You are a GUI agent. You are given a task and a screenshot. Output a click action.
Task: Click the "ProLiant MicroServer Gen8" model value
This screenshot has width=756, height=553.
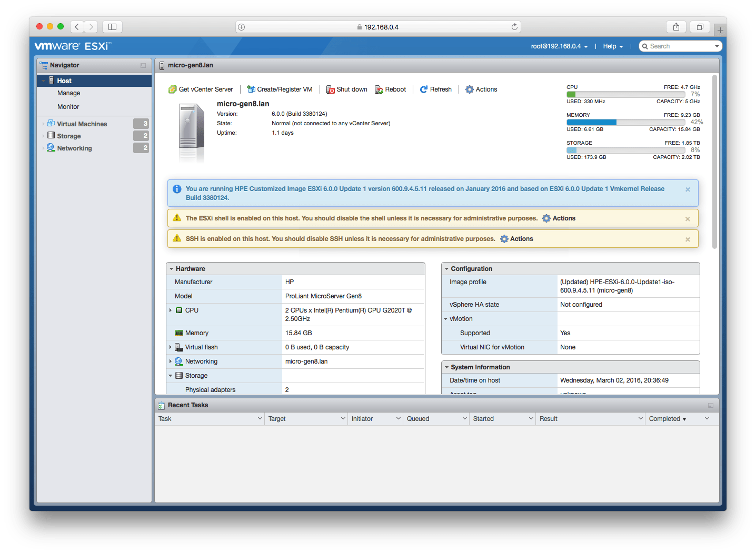click(x=323, y=296)
